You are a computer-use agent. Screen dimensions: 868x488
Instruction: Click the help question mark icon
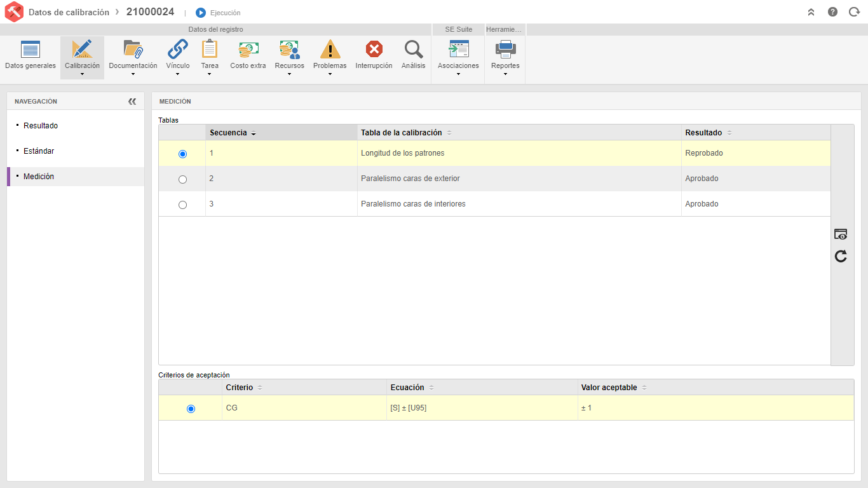832,12
